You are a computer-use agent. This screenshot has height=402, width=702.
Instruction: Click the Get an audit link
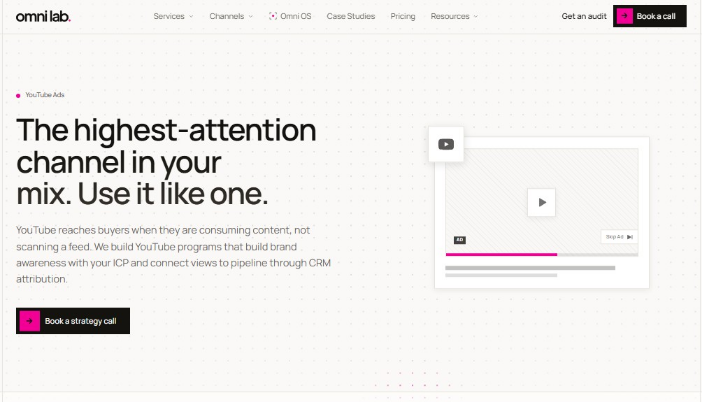584,16
